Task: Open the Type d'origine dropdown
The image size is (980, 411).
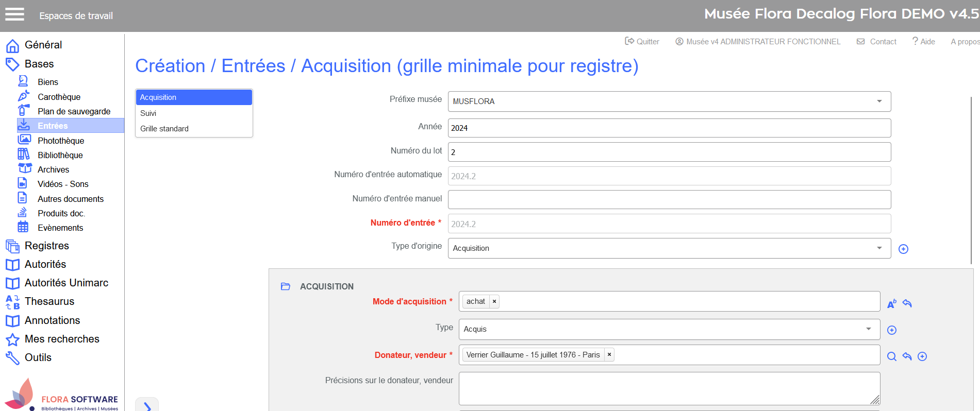Action: tap(879, 248)
